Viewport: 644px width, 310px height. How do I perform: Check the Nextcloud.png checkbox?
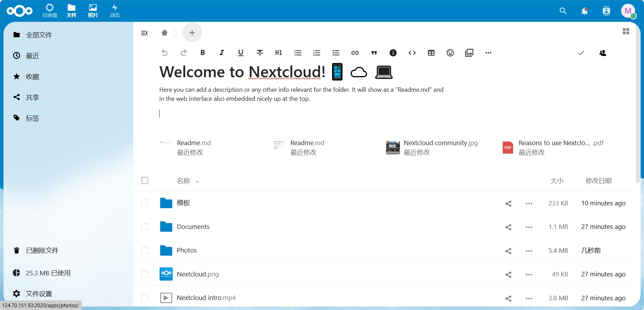pyautogui.click(x=145, y=274)
